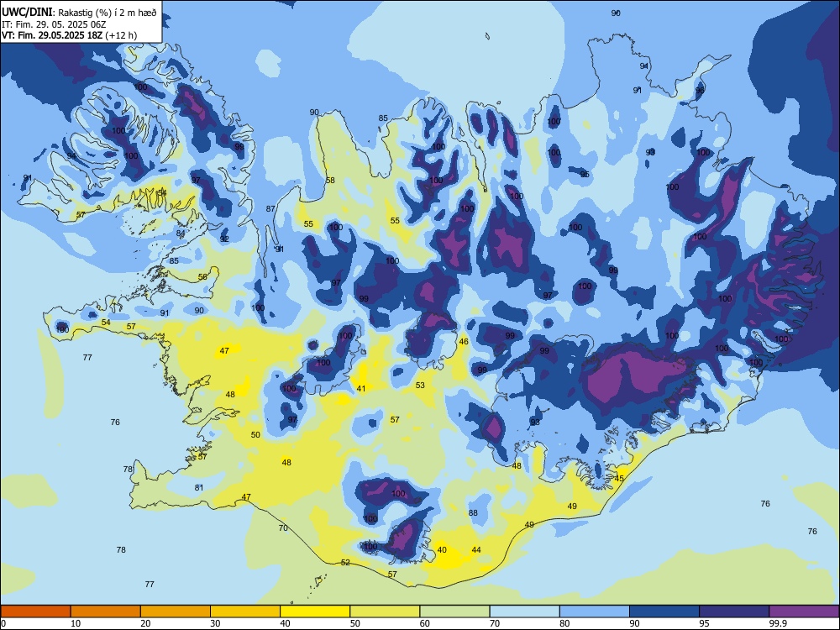Select the map value '46'
The image size is (840, 630).
click(x=464, y=341)
